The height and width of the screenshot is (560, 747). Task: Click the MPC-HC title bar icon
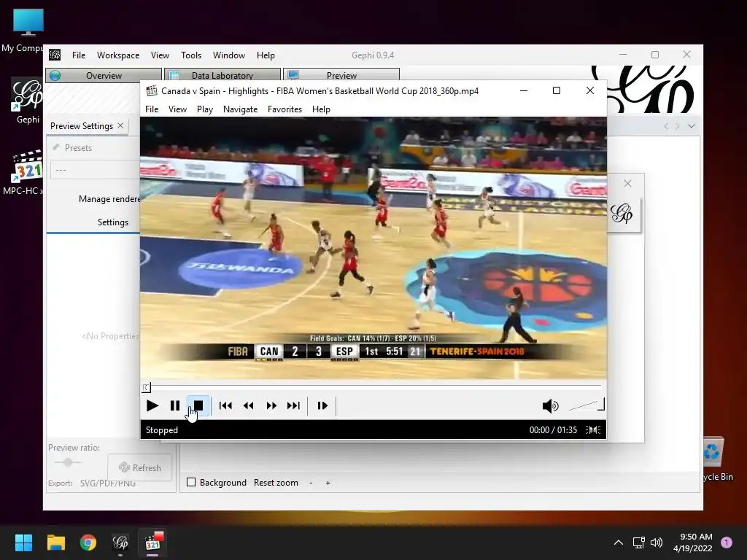point(152,90)
